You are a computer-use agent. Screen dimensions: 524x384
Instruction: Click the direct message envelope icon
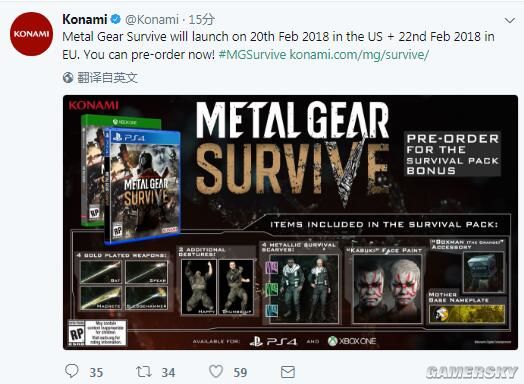(x=288, y=372)
